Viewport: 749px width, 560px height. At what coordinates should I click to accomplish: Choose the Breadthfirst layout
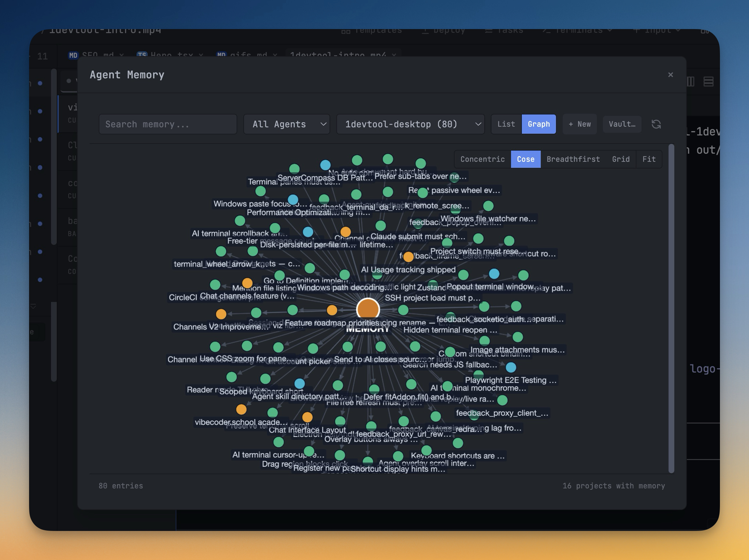[573, 159]
